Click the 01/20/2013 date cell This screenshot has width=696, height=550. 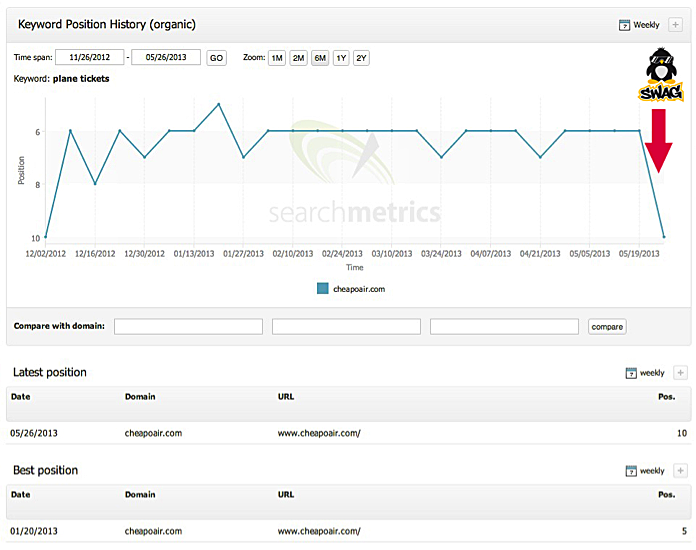[x=34, y=531]
